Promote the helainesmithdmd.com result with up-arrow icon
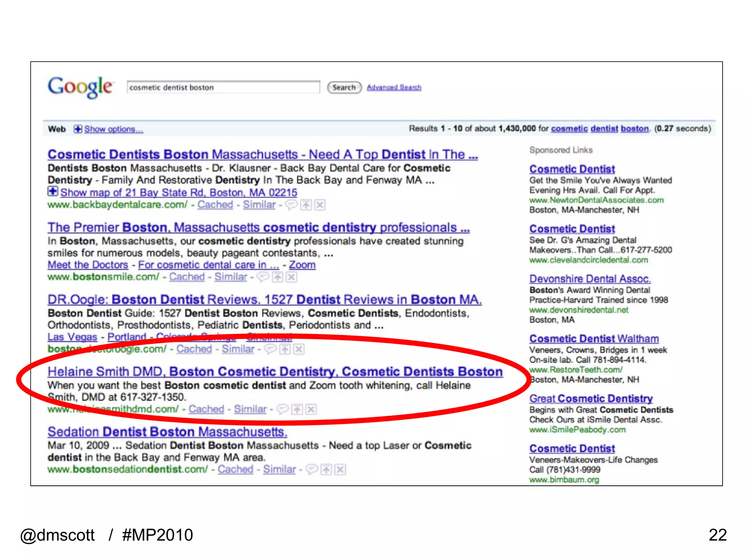Viewport: 747px width, 560px height. point(297,409)
